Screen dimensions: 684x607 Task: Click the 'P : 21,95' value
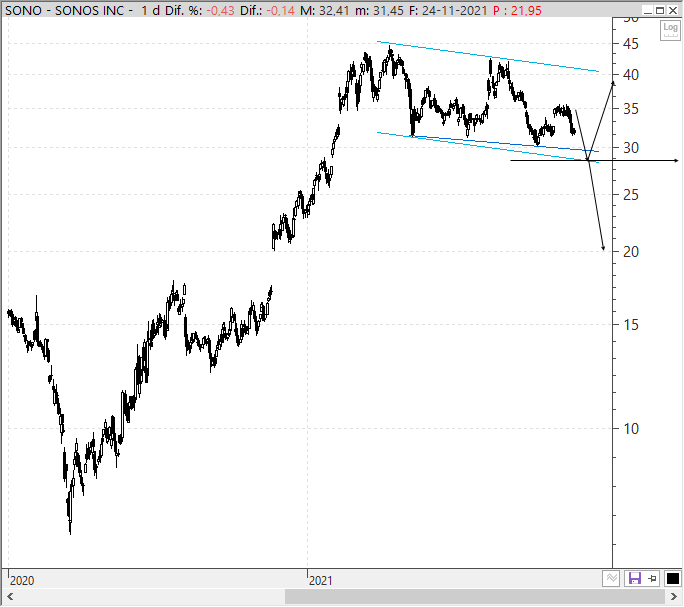click(x=517, y=10)
